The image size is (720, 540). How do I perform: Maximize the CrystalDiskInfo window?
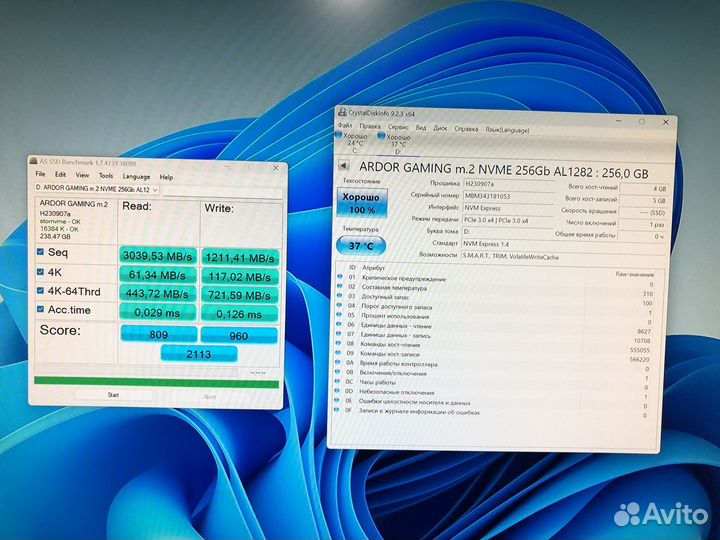(x=642, y=122)
